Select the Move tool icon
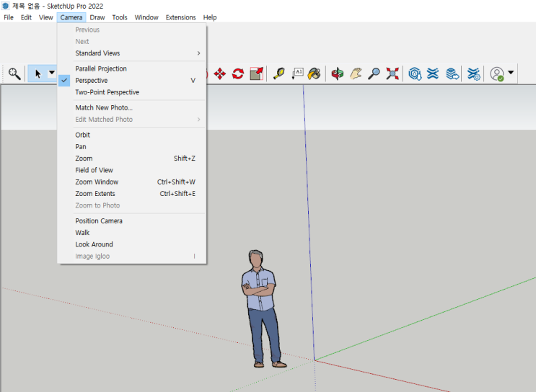 pyautogui.click(x=219, y=73)
